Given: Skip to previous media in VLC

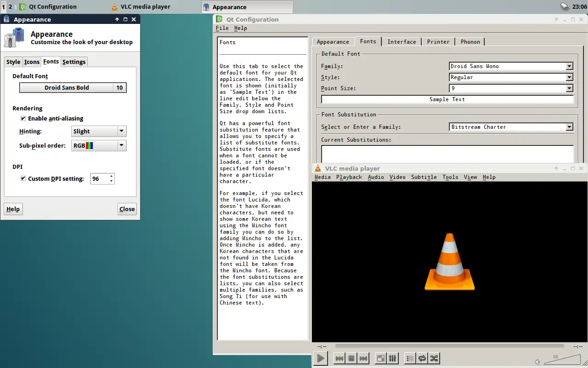Looking at the screenshot, I should [x=339, y=358].
